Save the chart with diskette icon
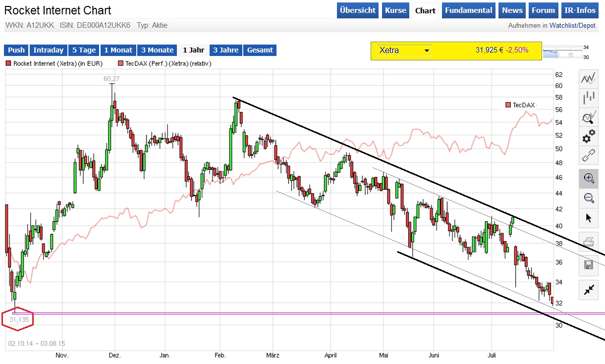This screenshot has height=364, width=605. coord(589,265)
